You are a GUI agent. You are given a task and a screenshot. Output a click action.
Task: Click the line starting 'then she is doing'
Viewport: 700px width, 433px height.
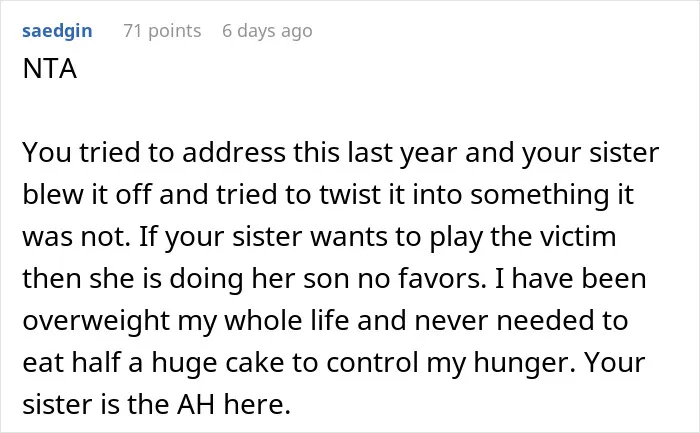[x=334, y=279]
